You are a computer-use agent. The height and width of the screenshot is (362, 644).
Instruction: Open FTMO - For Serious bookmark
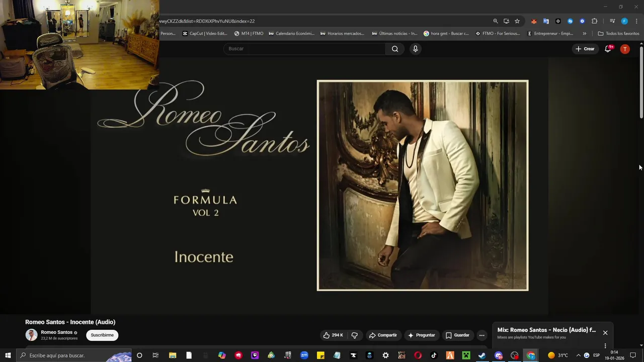coord(498,34)
